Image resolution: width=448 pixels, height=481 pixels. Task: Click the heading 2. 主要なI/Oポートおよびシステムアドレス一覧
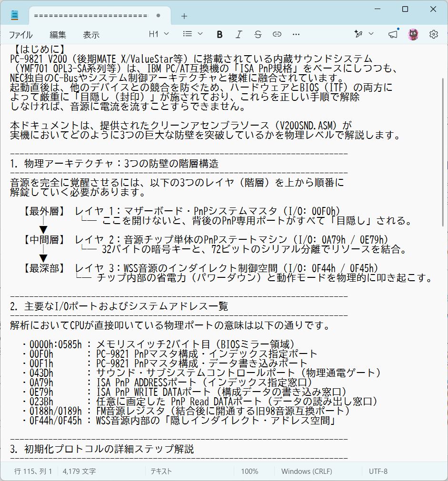click(x=119, y=306)
